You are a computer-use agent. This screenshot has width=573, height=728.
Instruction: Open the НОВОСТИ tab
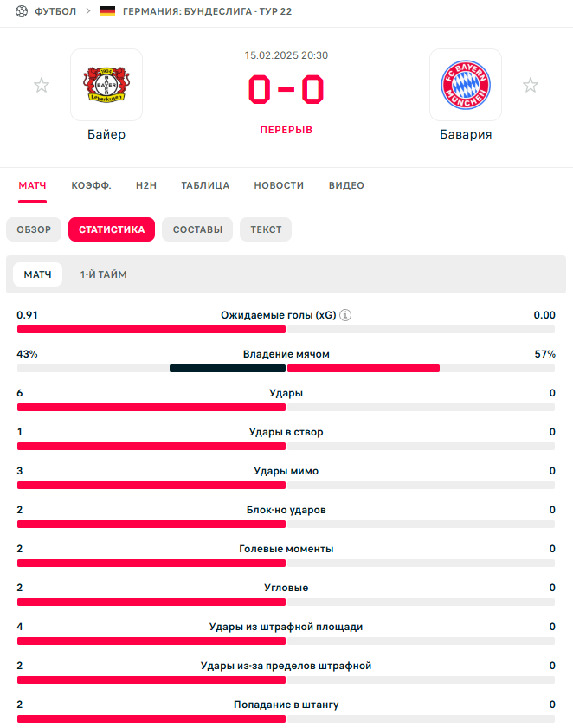[x=279, y=185]
